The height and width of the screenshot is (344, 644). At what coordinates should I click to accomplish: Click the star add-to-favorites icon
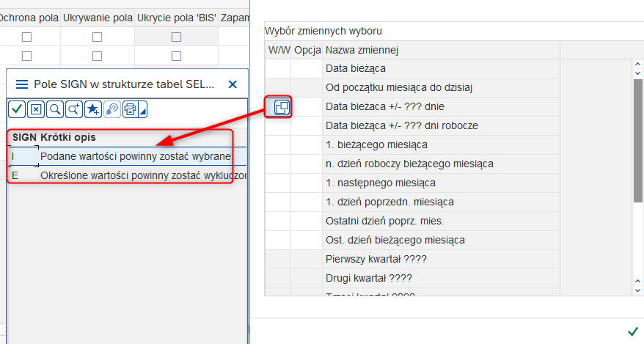(x=92, y=109)
